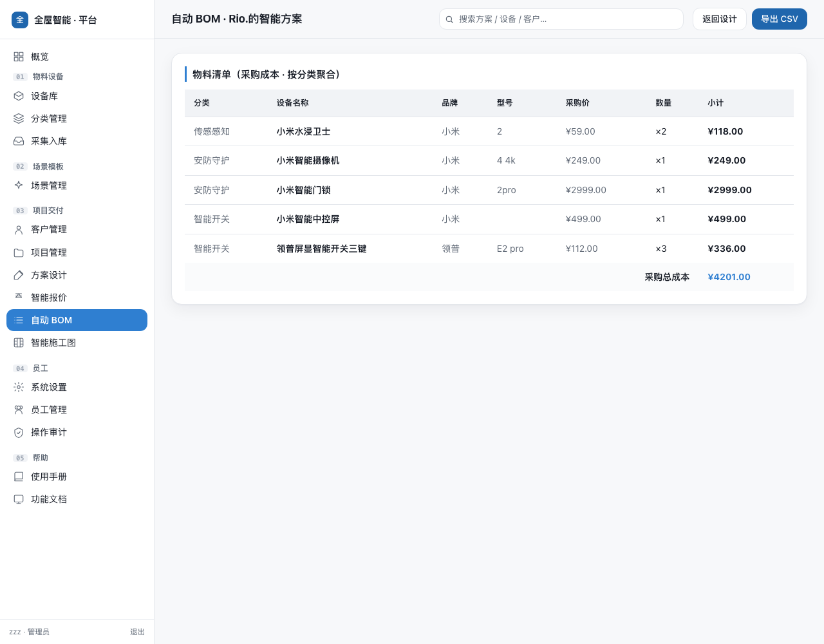
Task: Click the 场景管理 sparkle icon
Action: click(19, 185)
